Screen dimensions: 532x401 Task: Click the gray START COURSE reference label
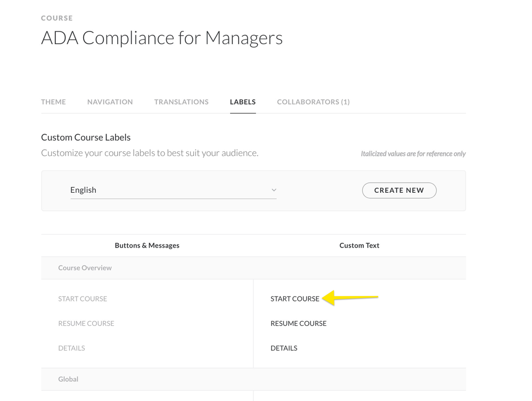click(83, 299)
